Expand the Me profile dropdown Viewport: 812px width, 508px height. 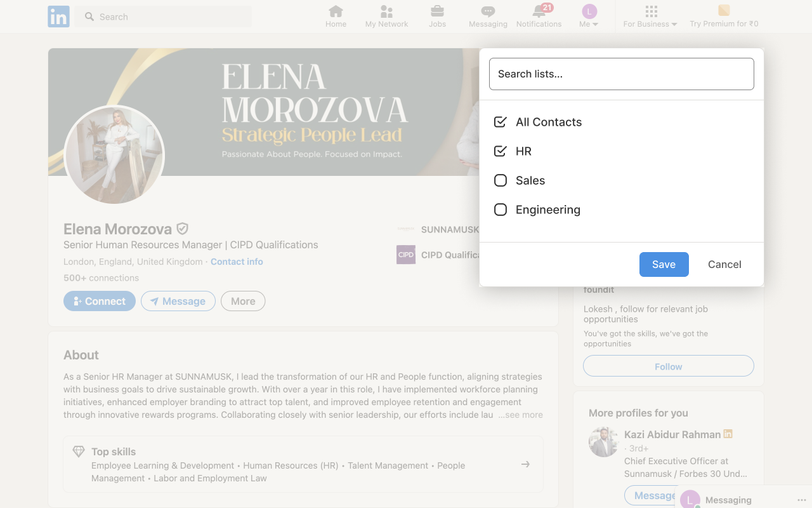(x=589, y=17)
